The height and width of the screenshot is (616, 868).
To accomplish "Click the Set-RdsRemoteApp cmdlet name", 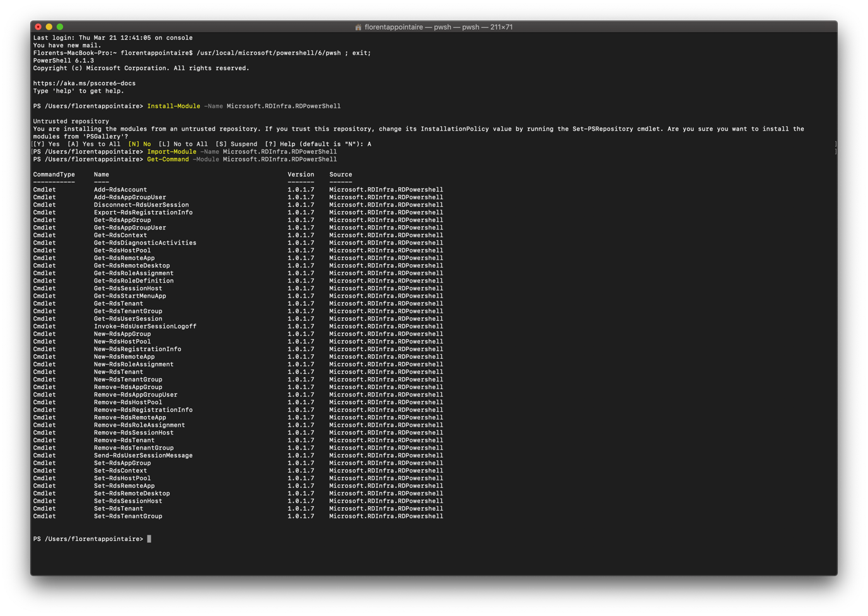I will (124, 485).
